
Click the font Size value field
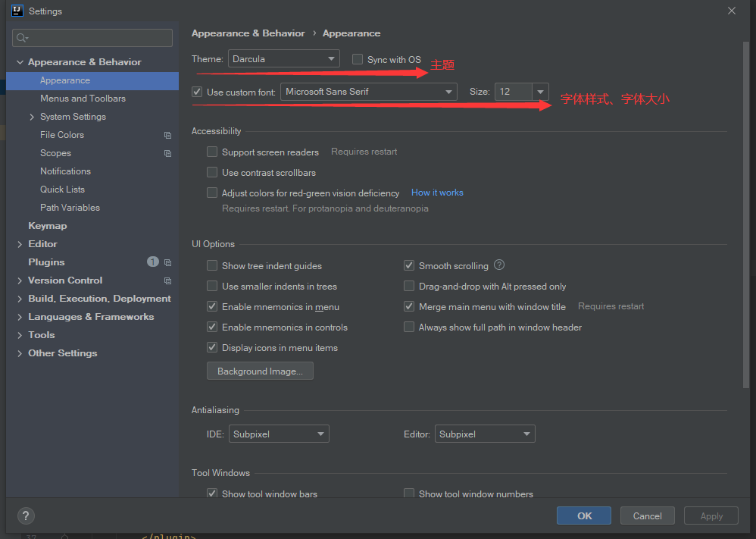514,92
